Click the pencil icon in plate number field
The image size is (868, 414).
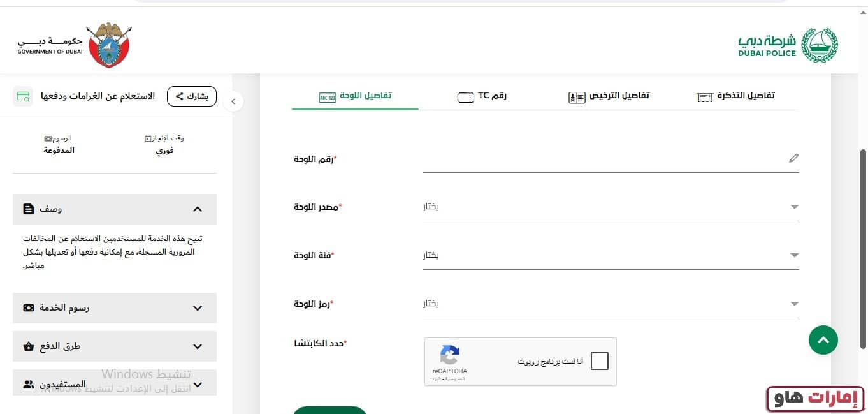pyautogui.click(x=793, y=158)
